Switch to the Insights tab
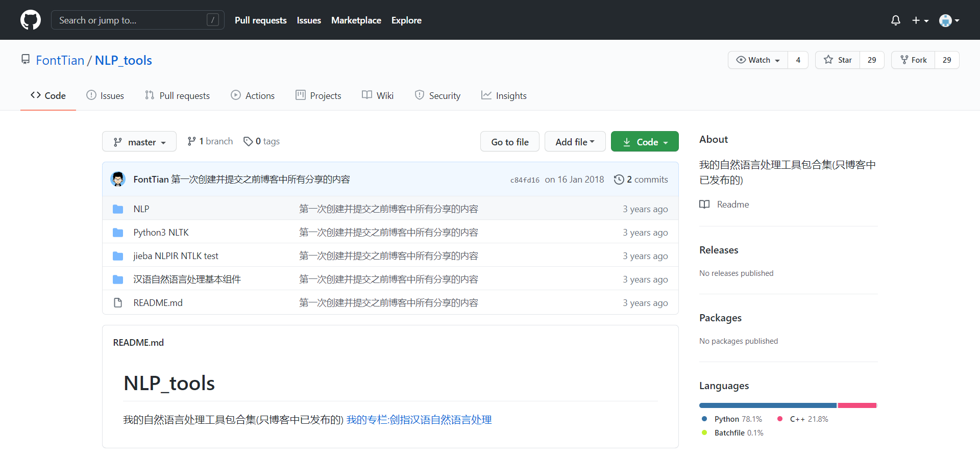The image size is (980, 460). point(504,95)
